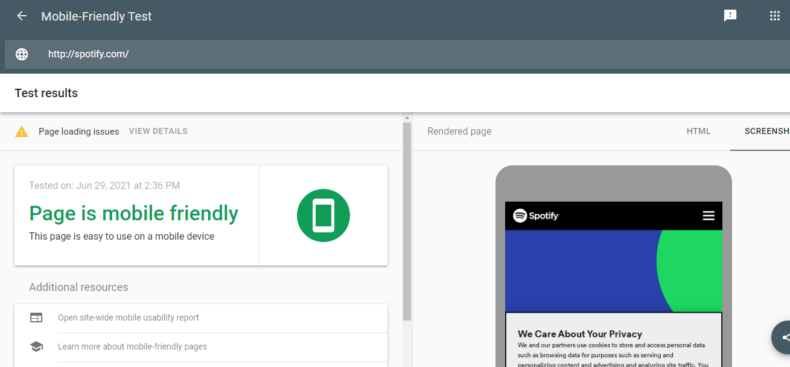The height and width of the screenshot is (367, 790).
Task: Go back with the left arrow icon
Action: (21, 16)
